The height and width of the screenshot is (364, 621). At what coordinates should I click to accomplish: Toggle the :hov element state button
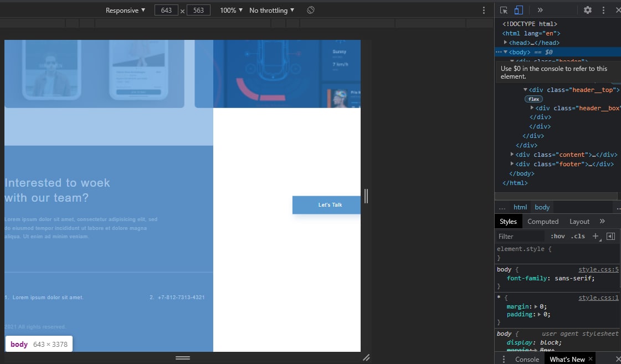(557, 237)
